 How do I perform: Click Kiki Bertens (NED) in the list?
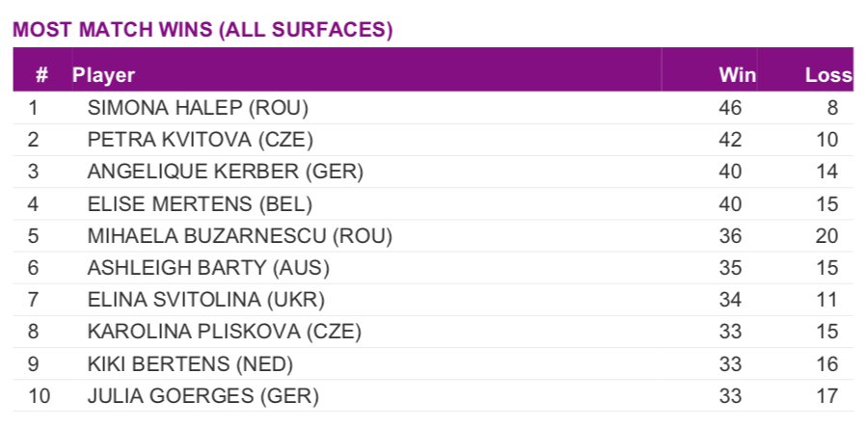point(190,363)
